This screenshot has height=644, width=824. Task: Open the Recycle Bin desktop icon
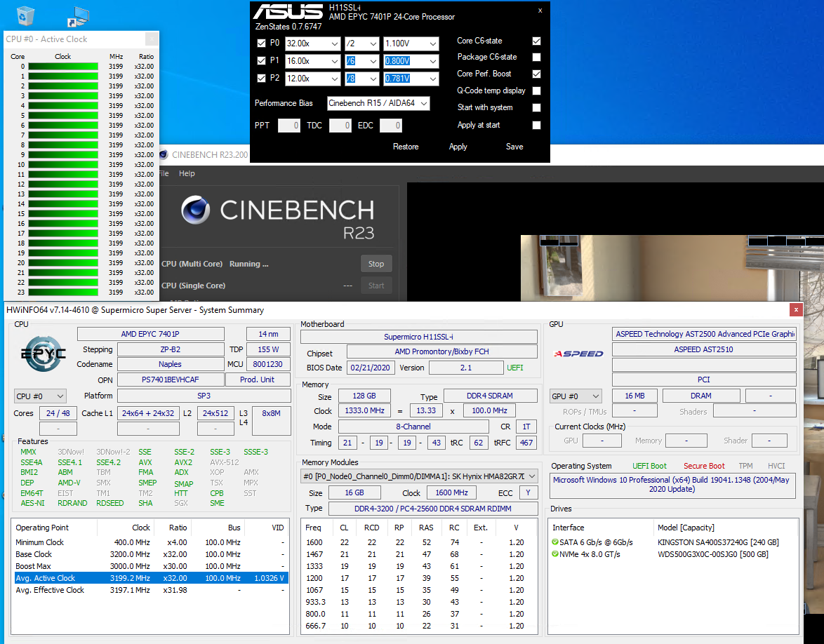click(25, 15)
